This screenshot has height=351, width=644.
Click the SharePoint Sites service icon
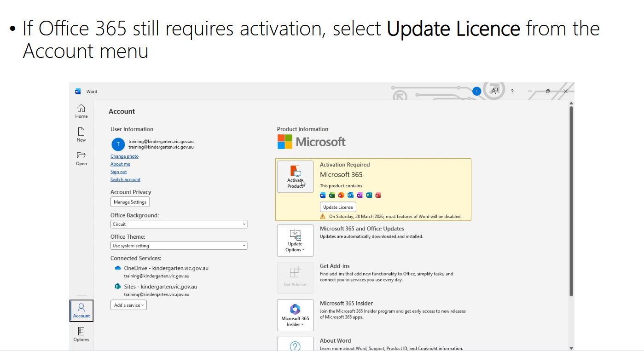coord(117,286)
